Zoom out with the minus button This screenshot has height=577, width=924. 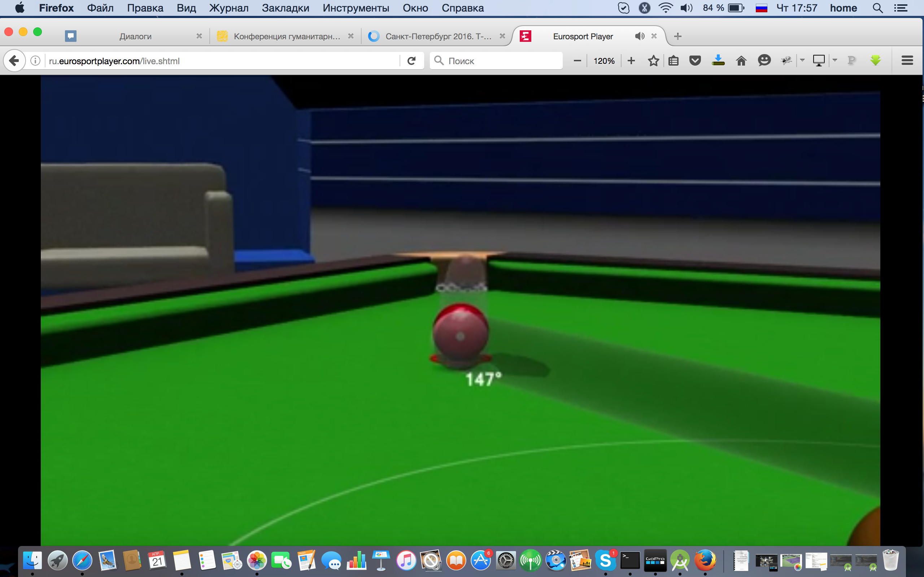coord(577,61)
